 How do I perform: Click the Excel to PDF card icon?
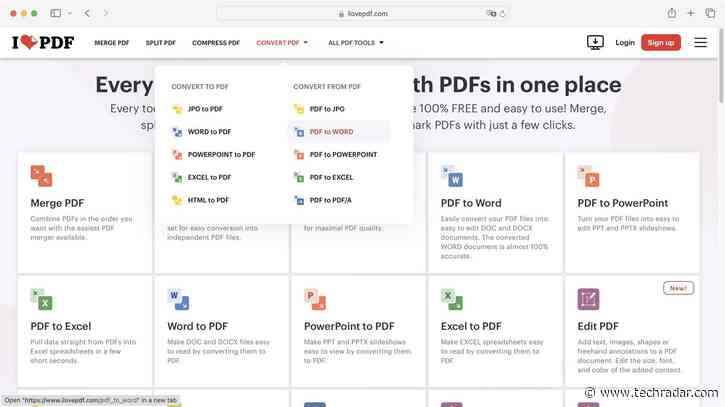coord(452,299)
